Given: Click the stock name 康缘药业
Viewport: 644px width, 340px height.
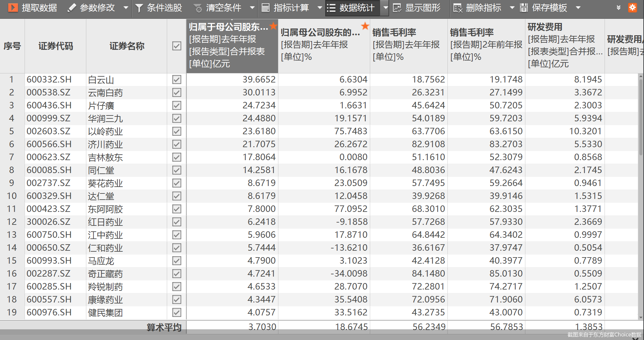Looking at the screenshot, I should (105, 300).
